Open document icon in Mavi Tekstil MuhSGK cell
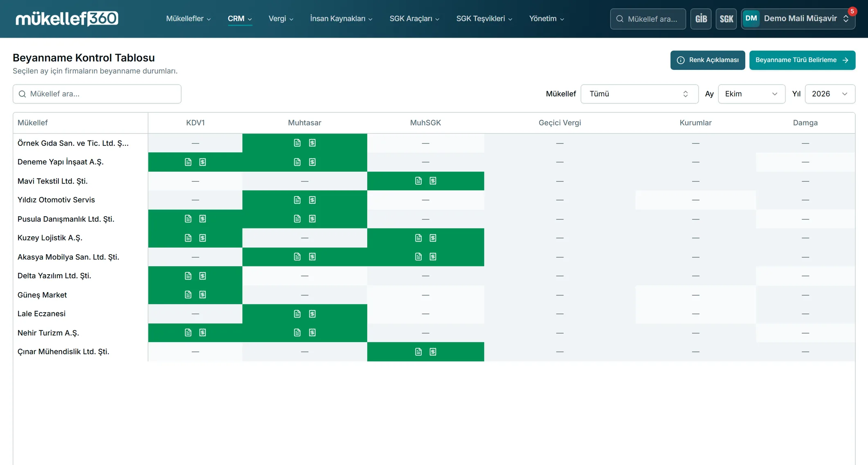The width and height of the screenshot is (868, 465). [x=418, y=181]
